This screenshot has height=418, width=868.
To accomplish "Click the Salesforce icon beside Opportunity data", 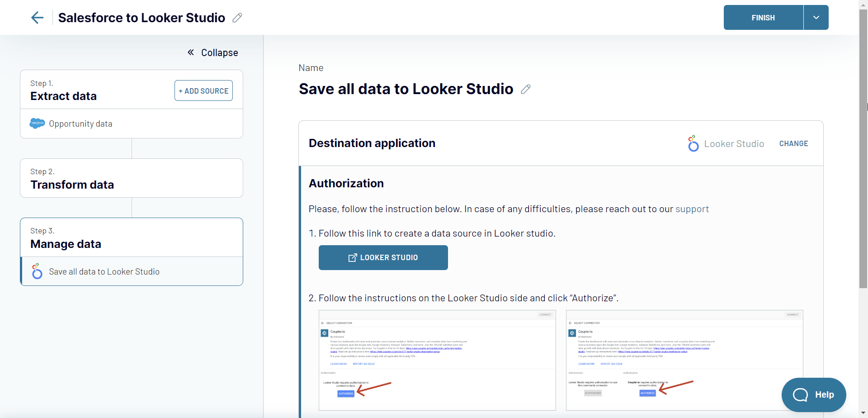I will coord(37,123).
